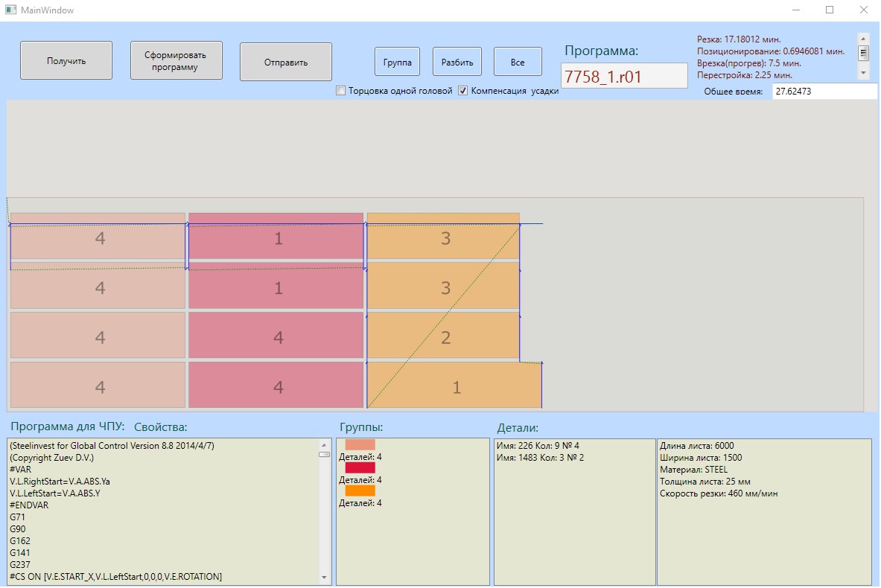Click the #CS ON code line
881x588 pixels.
[115, 577]
